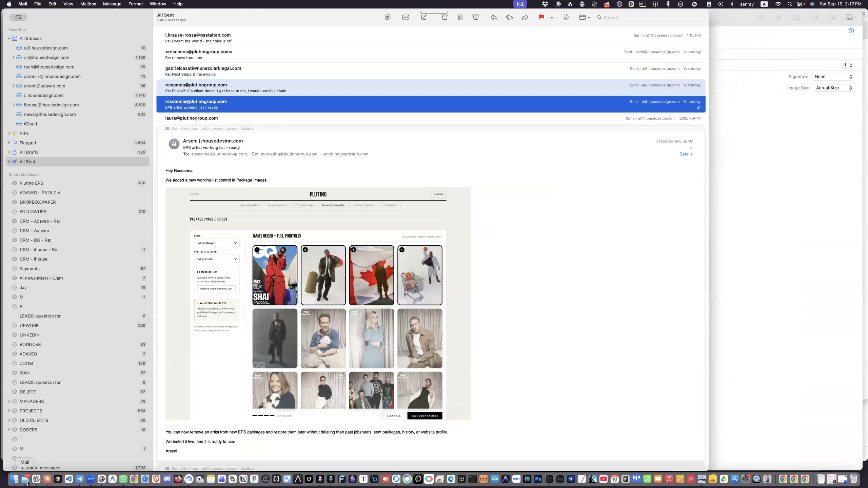Move selected message to Junk
868x488 pixels.
476,17
